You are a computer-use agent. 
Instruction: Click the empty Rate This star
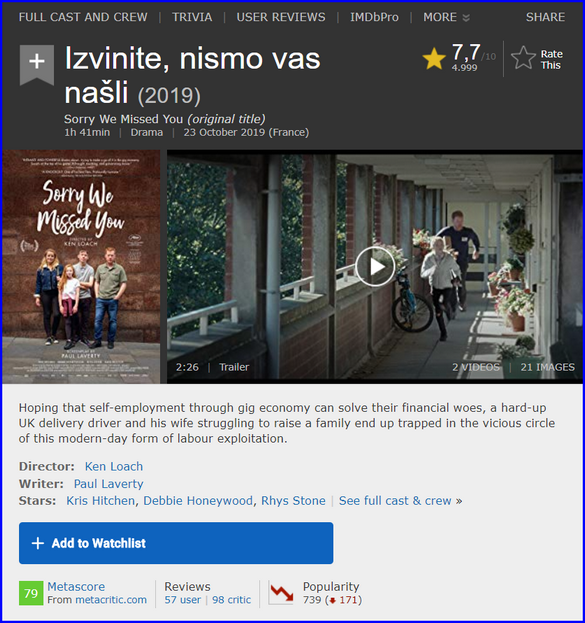click(523, 58)
